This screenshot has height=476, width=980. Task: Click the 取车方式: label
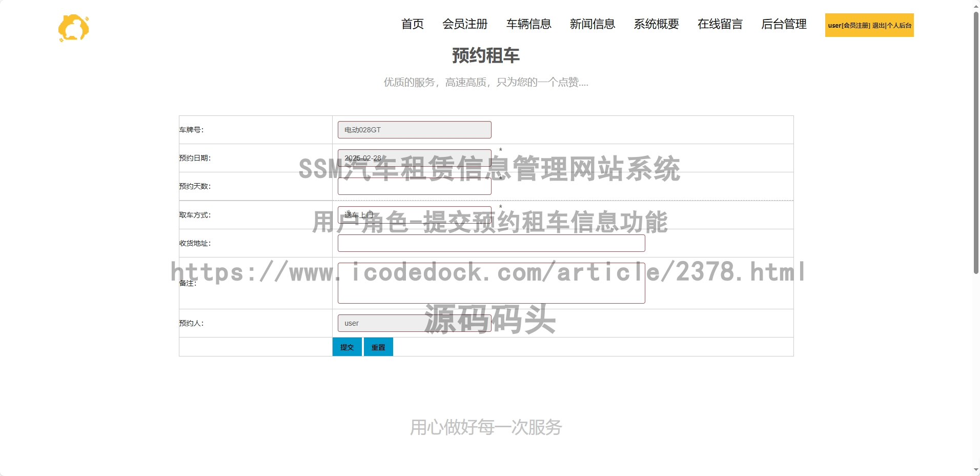[x=195, y=215]
